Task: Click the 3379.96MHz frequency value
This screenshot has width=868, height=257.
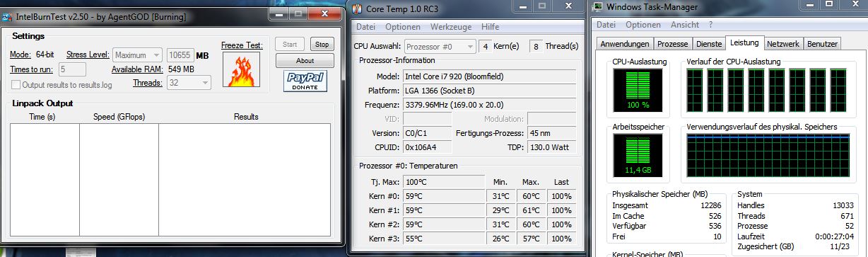Action: 489,105
